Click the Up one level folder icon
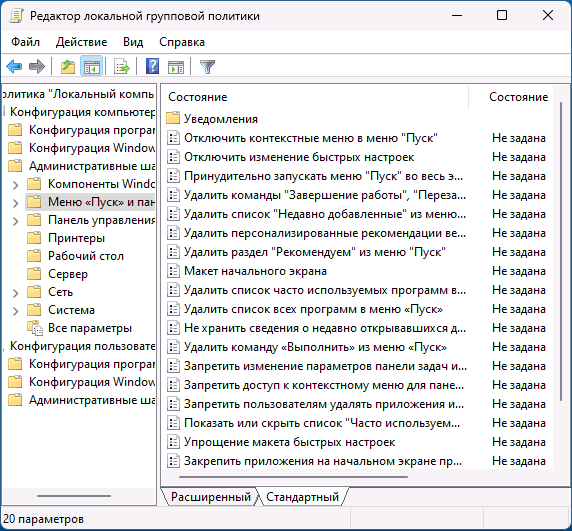 tap(68, 67)
